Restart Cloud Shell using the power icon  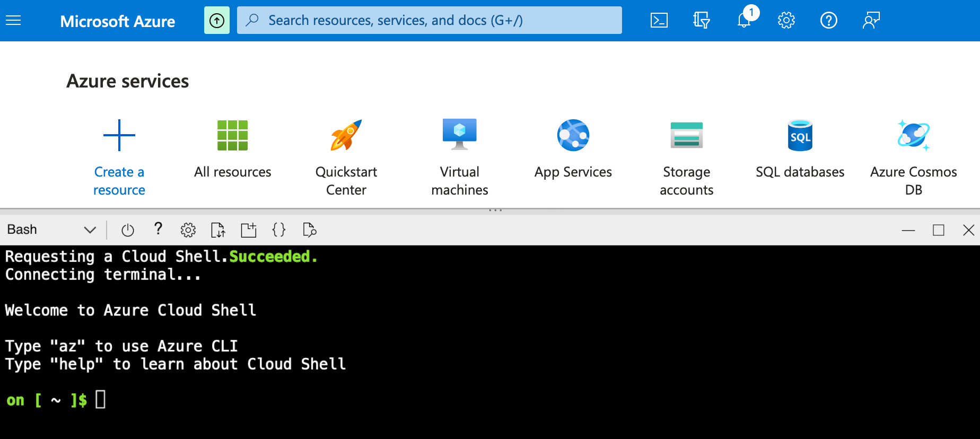[x=127, y=230]
